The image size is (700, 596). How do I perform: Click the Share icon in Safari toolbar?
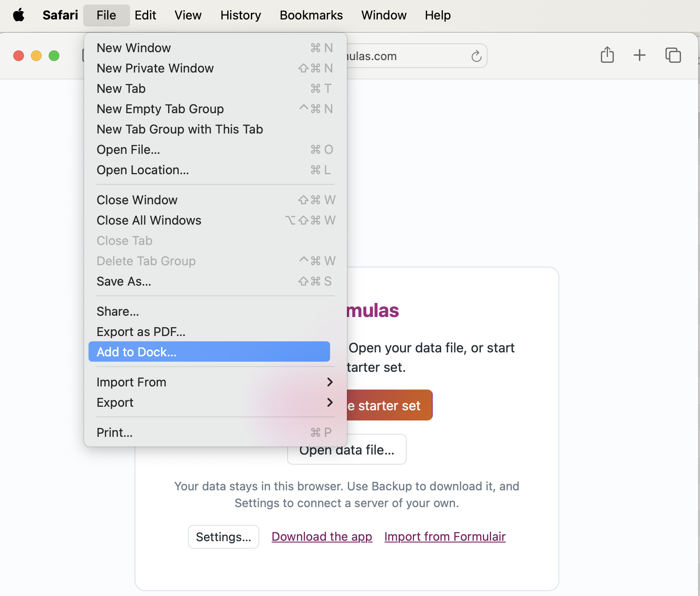tap(607, 55)
